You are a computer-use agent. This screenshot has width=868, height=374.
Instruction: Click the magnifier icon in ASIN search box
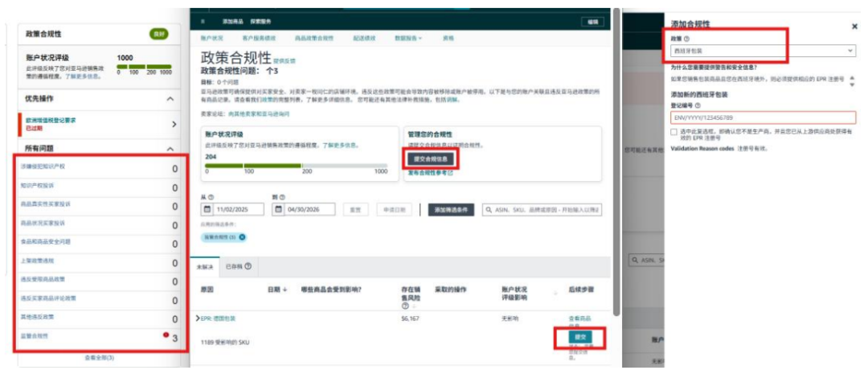(x=489, y=210)
